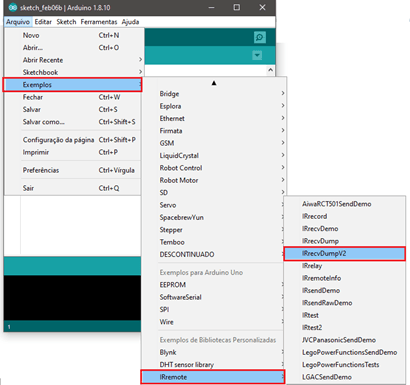This screenshot has width=410, height=385.
Task: Open LegoPowerFunctionsTests example
Action: 345,364
